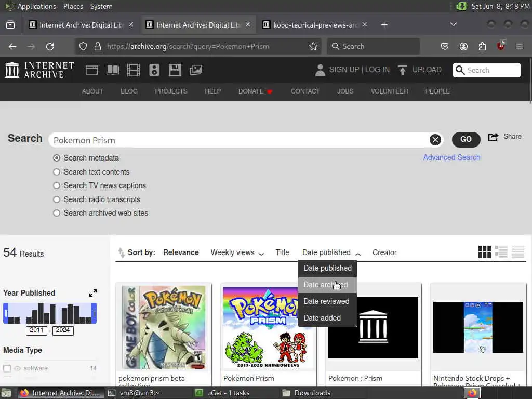Viewport: 532px width, 399px height.
Task: Open the Extensions puzzle icon
Action: click(482, 46)
